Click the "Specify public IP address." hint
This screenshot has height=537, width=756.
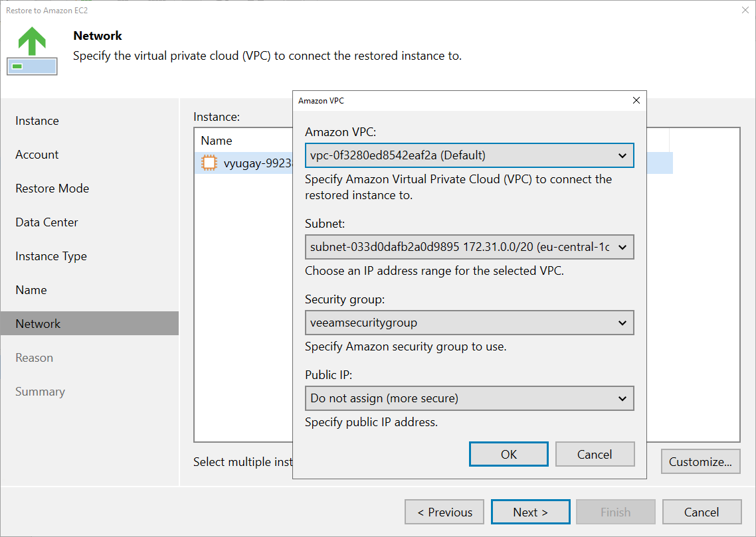point(371,422)
